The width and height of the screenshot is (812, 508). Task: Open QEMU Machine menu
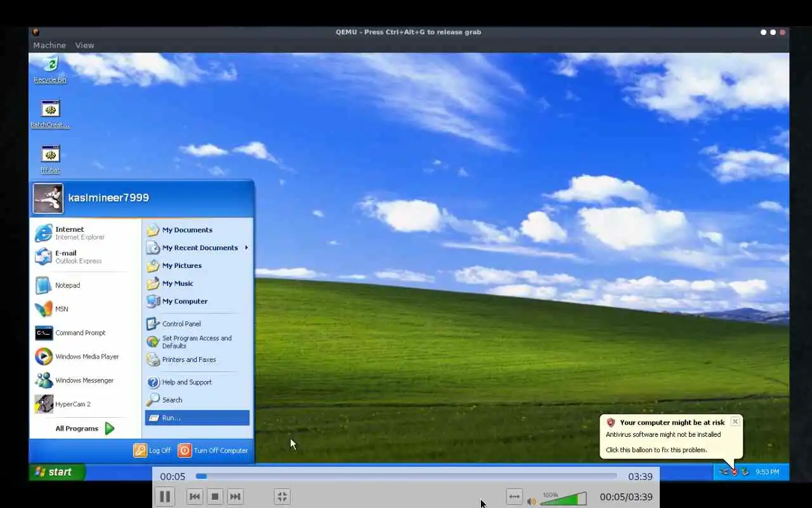[x=49, y=45]
